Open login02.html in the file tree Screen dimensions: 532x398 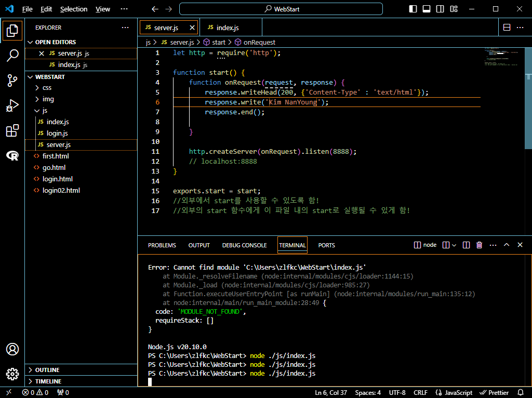coord(81,190)
